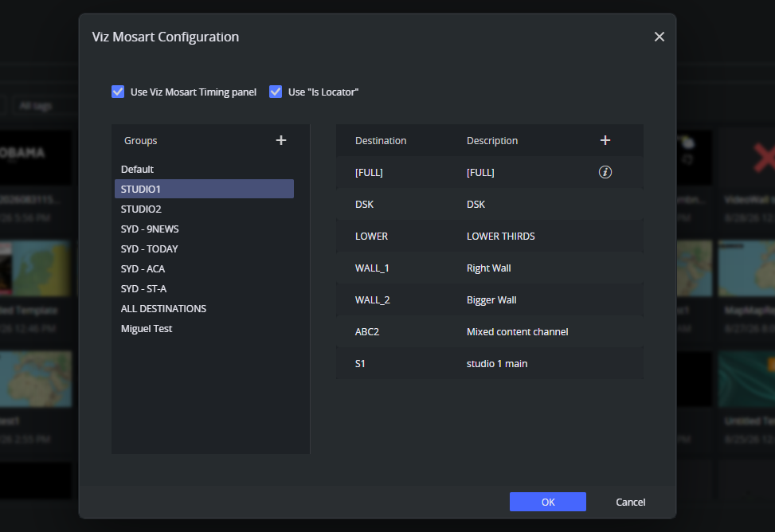Click the WALL_2 destination cell
Image resolution: width=775 pixels, height=532 pixels.
coord(372,299)
